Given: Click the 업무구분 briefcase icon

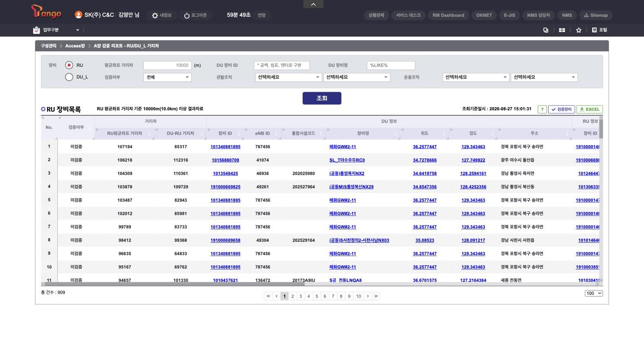Looking at the screenshot, I should pos(36,30).
